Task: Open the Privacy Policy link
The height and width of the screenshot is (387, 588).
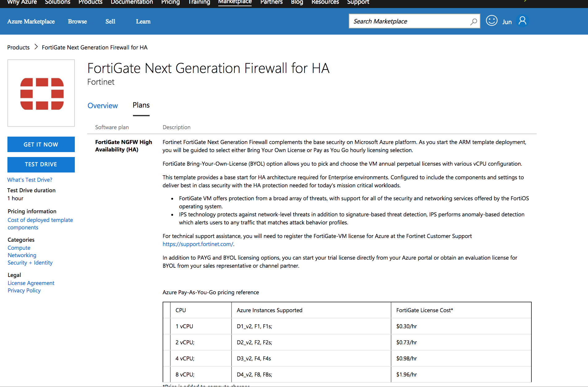Action: tap(24, 291)
